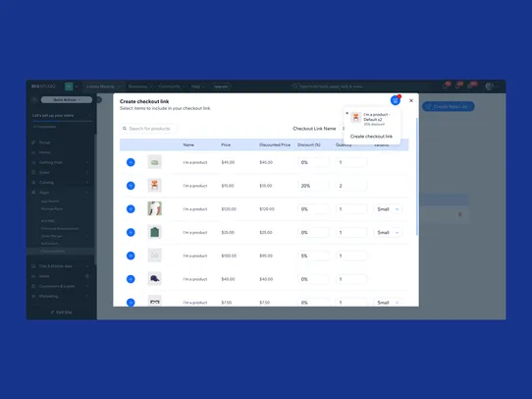
Task: Click Create New Link button in background
Action: (449, 106)
